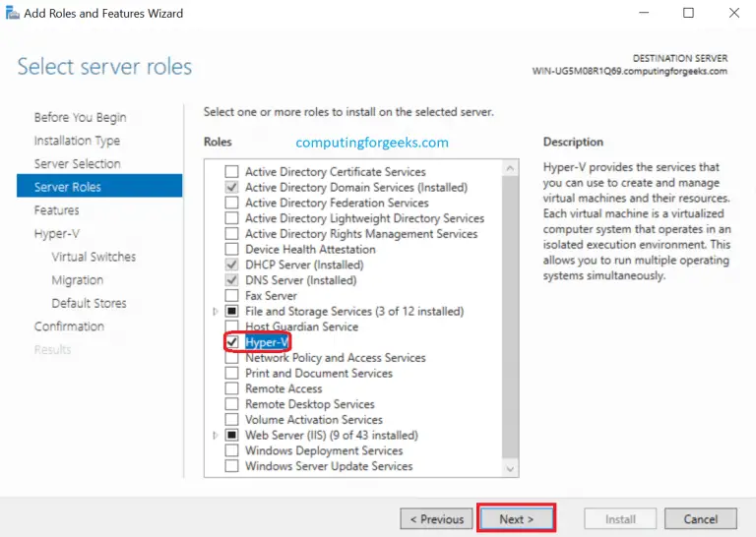Viewport: 756px width, 537px height.
Task: Check the Hyper-V role checkbox
Action: (232, 342)
